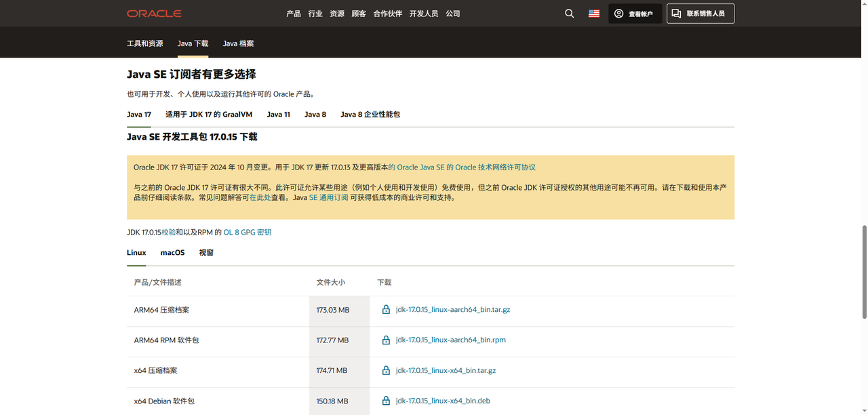Open the 资源 menu
The image size is (868, 415).
(x=337, y=14)
